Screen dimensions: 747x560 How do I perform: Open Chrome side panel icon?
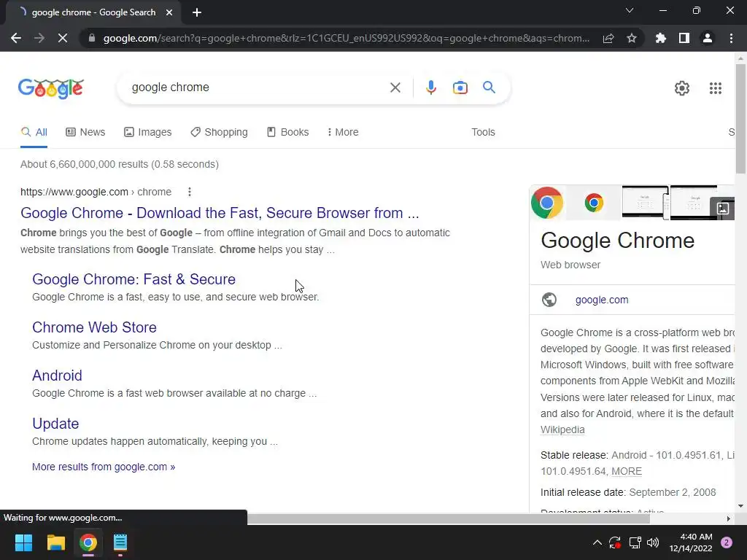(684, 38)
